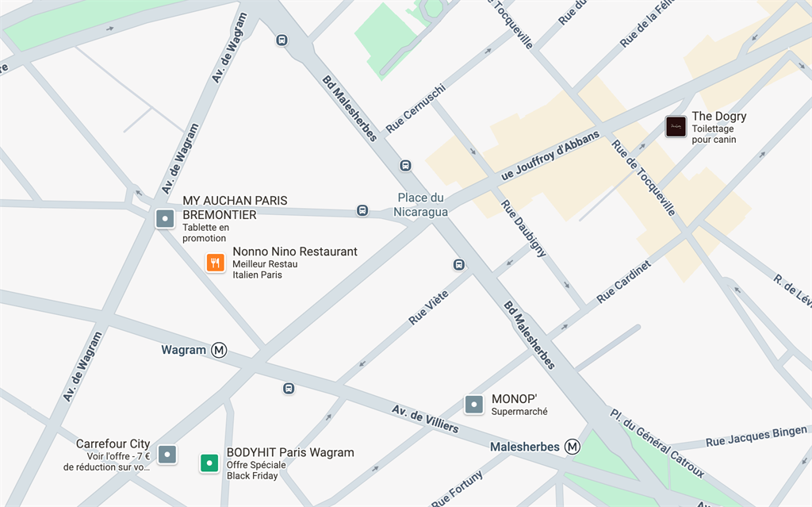Open the BODYHIT Paris Wagram offer label
This screenshot has height=507, width=812.
pyautogui.click(x=290, y=463)
